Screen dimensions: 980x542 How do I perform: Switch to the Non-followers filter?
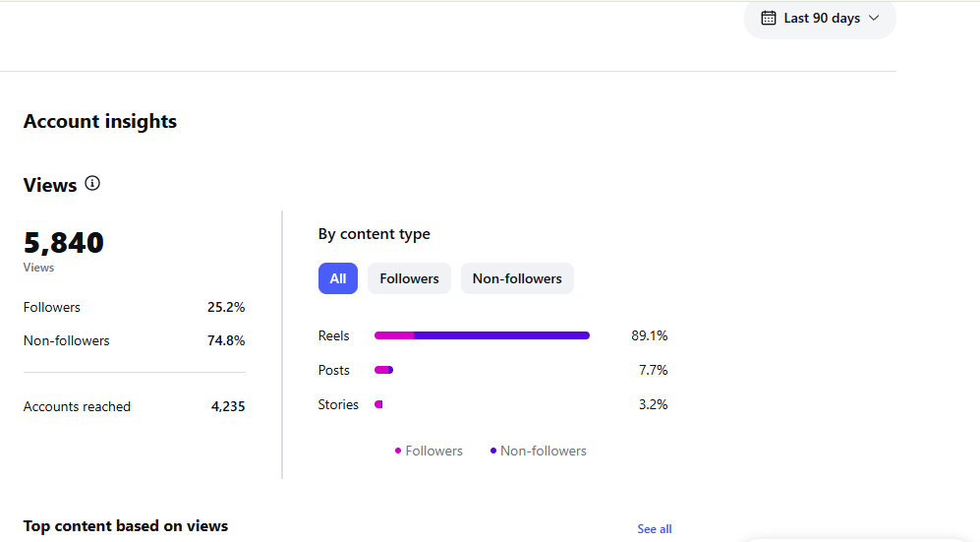517,278
